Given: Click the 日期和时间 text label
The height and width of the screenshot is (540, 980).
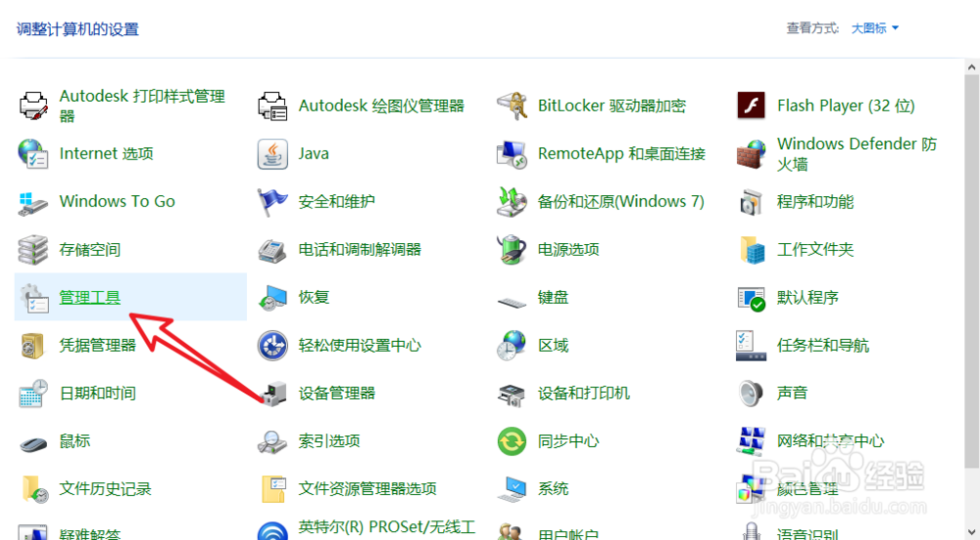Looking at the screenshot, I should (97, 393).
